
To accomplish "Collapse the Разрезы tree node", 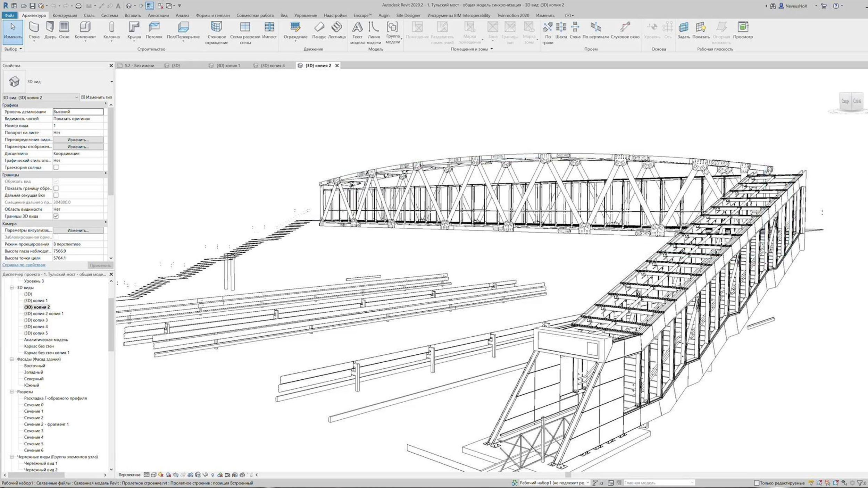I will click(12, 392).
